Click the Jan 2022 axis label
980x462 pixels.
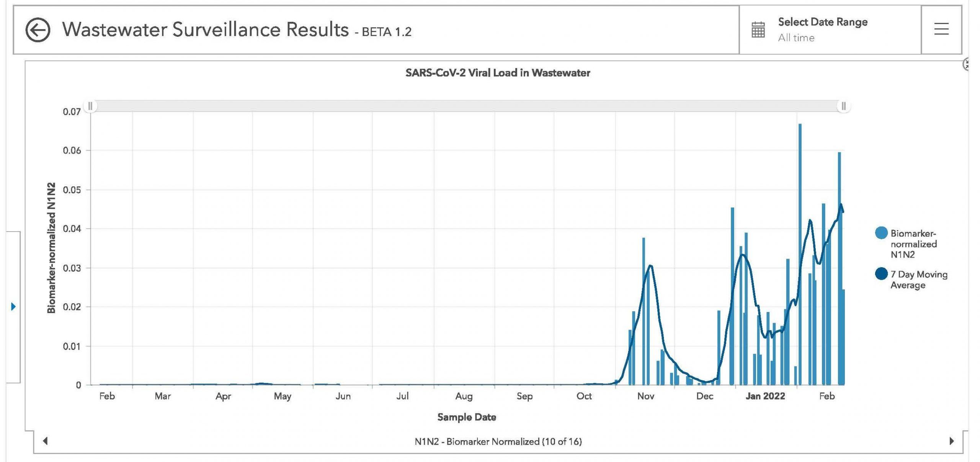coord(765,396)
